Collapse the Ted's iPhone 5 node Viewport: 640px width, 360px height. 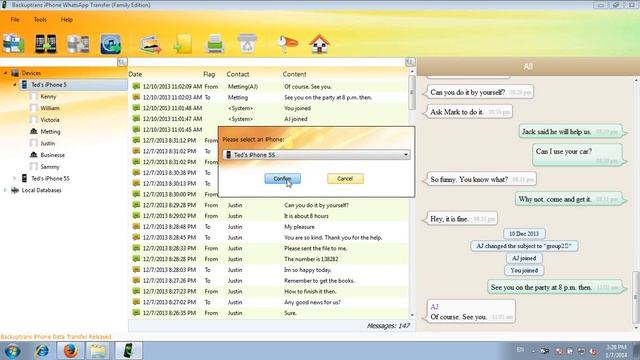tap(15, 85)
